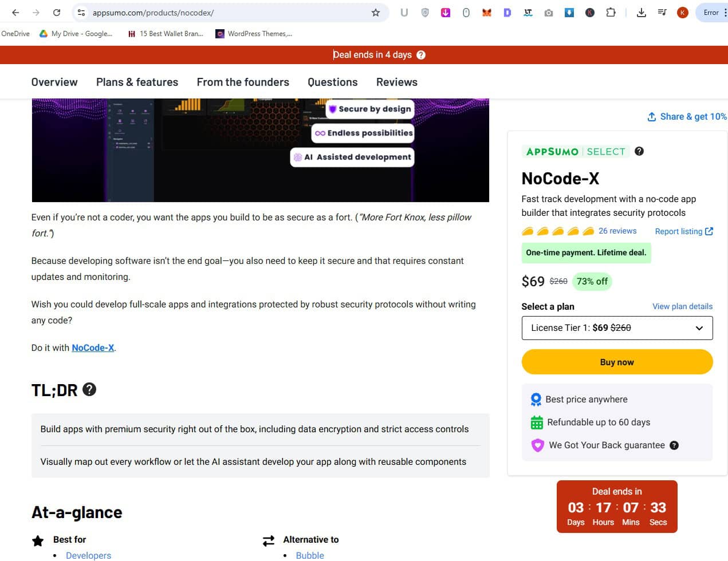Open the MetaMask extension
Image resolution: width=728 pixels, height=561 pixels.
pyautogui.click(x=487, y=12)
